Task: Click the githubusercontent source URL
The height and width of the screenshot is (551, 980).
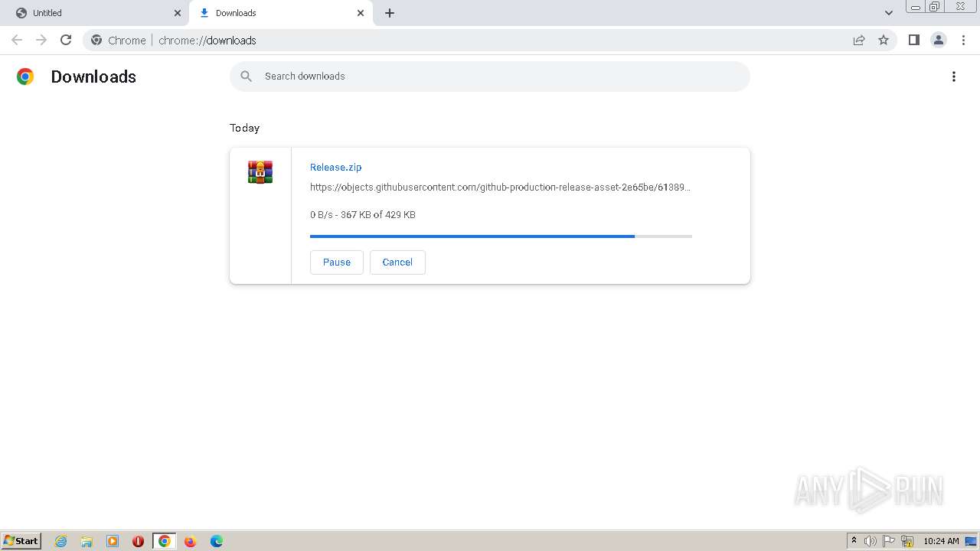Action: click(500, 187)
